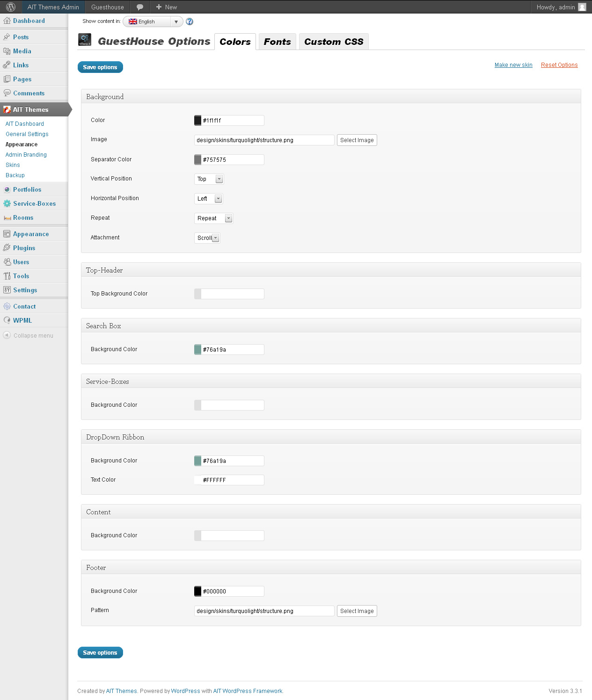Click the Reset Options link
The width and height of the screenshot is (592, 700).
[559, 65]
